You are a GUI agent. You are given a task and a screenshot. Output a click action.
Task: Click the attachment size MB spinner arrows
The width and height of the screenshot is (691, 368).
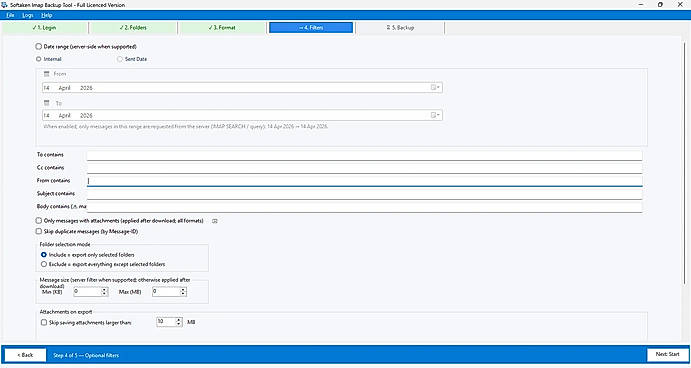178,322
